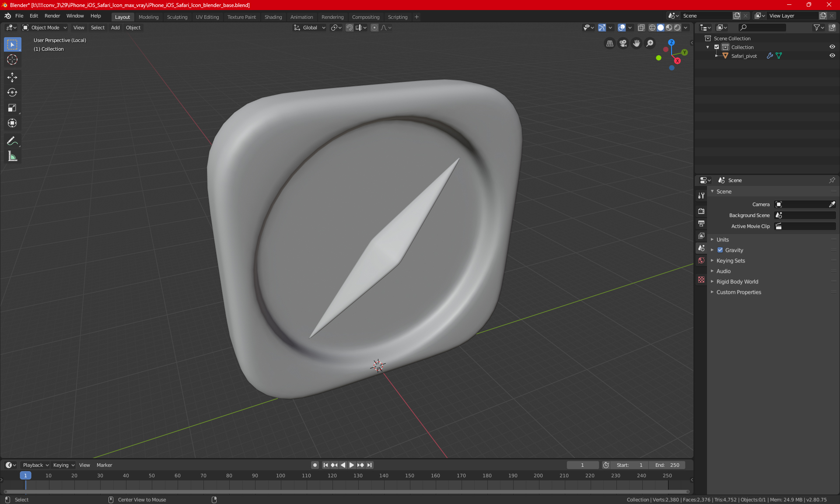
Task: Select the Annotate pencil tool
Action: 12,141
